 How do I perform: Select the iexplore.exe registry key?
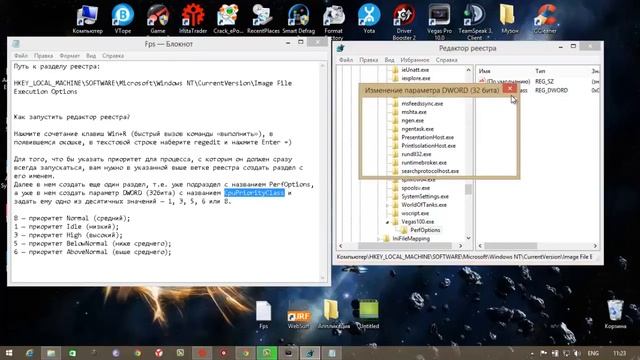click(416, 78)
